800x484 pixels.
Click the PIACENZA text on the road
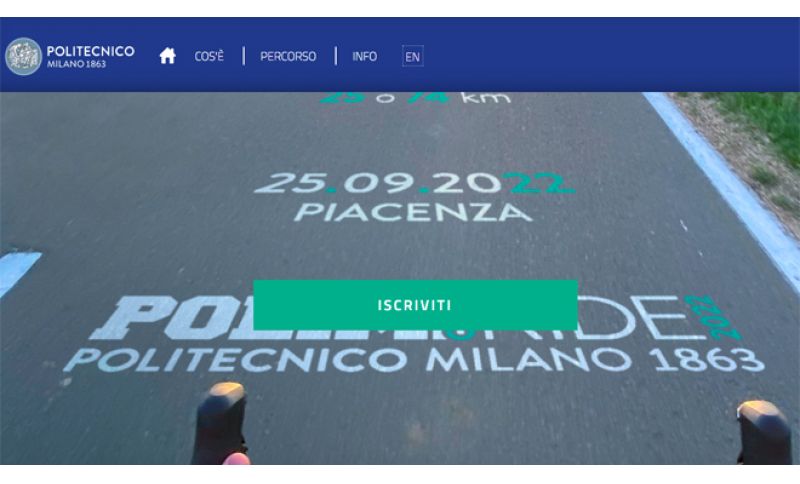tap(413, 212)
